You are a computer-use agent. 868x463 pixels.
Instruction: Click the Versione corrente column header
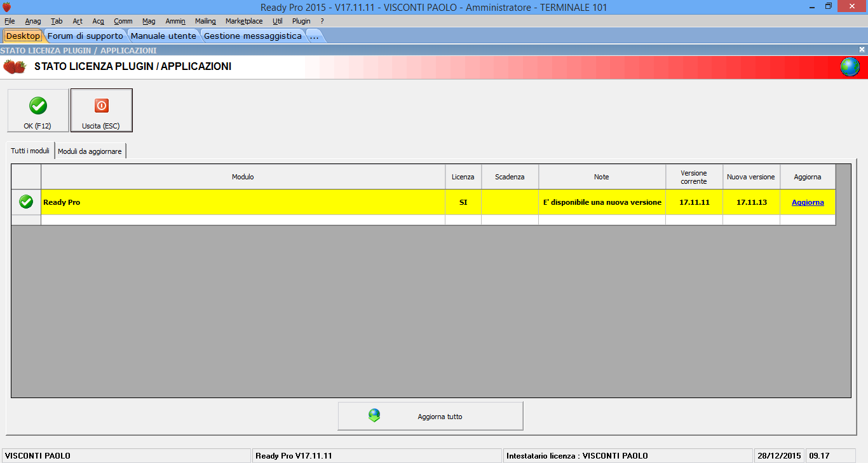point(694,177)
